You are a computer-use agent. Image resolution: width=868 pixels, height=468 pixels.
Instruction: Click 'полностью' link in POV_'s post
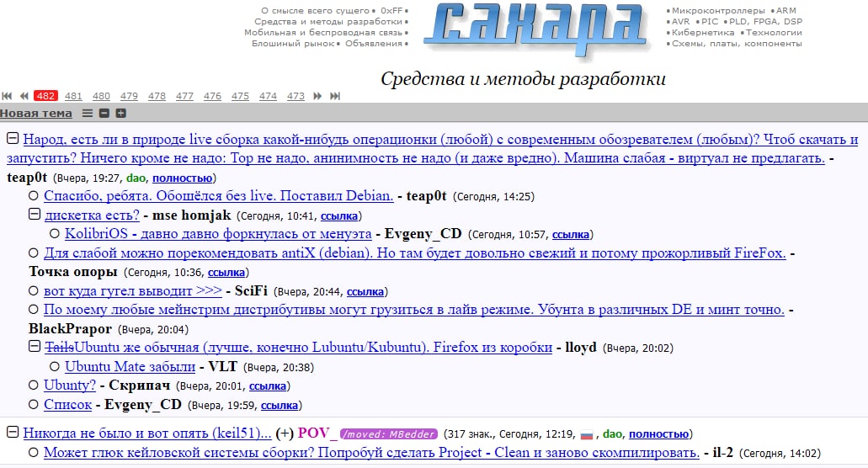658,434
